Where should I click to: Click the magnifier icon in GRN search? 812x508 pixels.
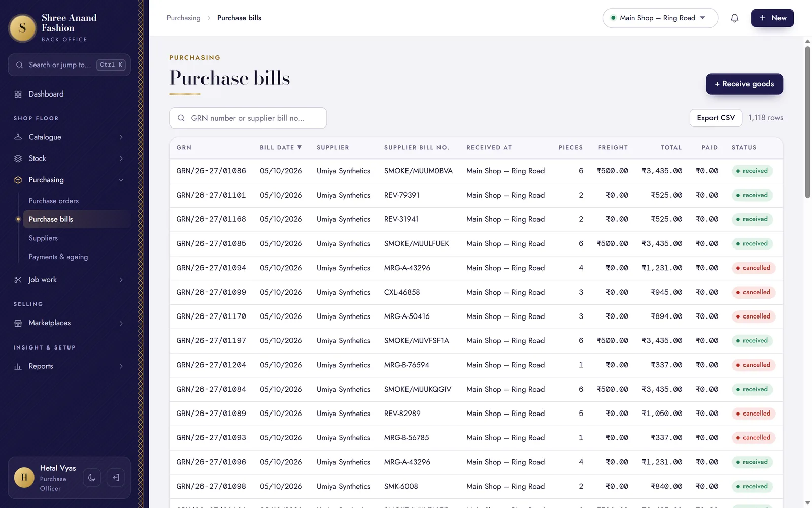(x=181, y=118)
